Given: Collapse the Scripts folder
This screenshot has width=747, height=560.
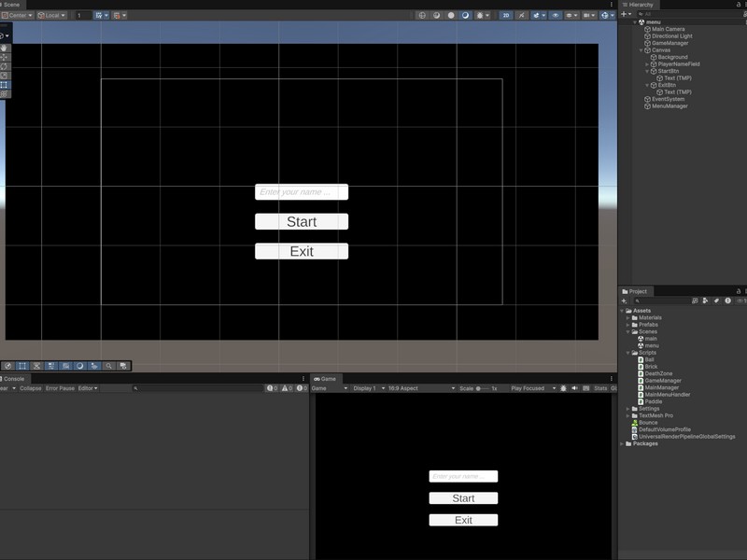Looking at the screenshot, I should [x=628, y=353].
